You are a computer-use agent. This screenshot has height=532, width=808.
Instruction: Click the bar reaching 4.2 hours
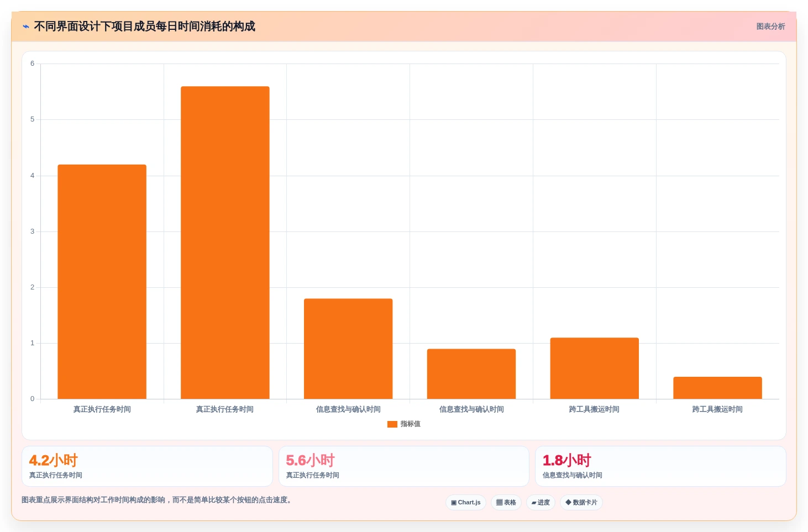coord(102,282)
